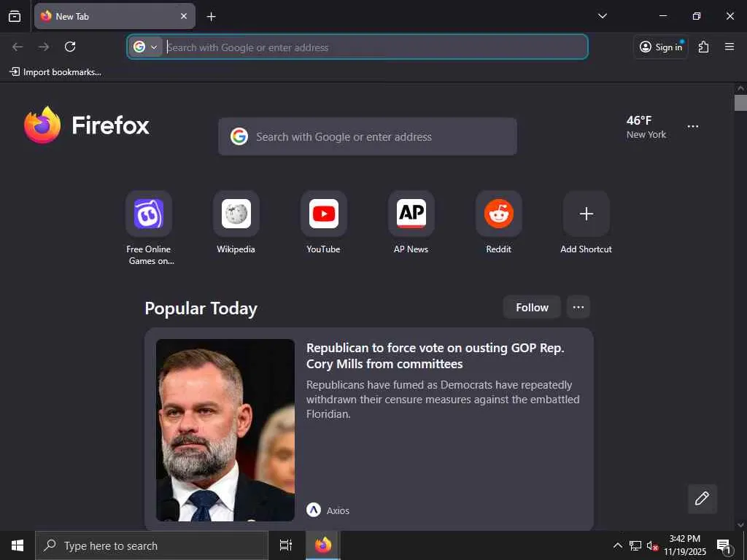The height and width of the screenshot is (560, 747).
Task: Click the article summary about censure measures
Action: [443, 399]
